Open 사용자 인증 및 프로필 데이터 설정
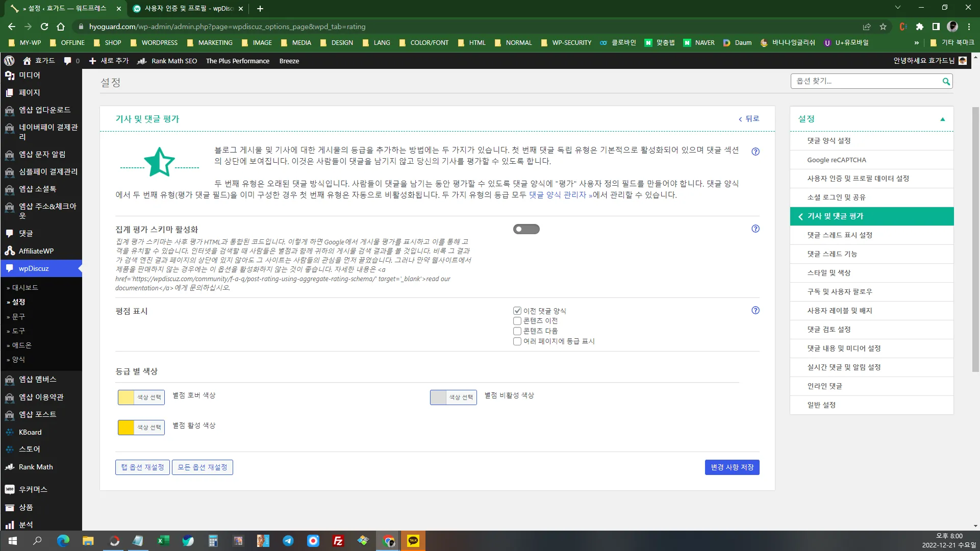Viewport: 980px width, 551px height. click(x=872, y=179)
